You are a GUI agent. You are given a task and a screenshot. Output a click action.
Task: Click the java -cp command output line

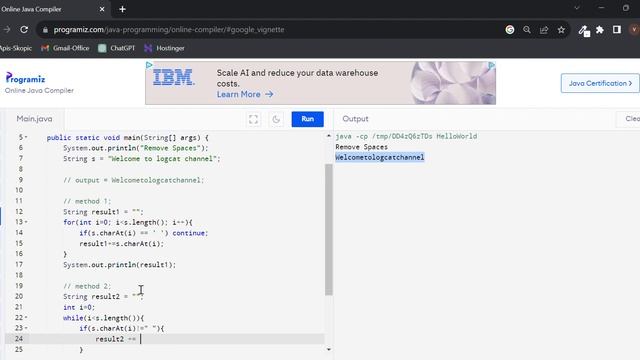coord(406,136)
